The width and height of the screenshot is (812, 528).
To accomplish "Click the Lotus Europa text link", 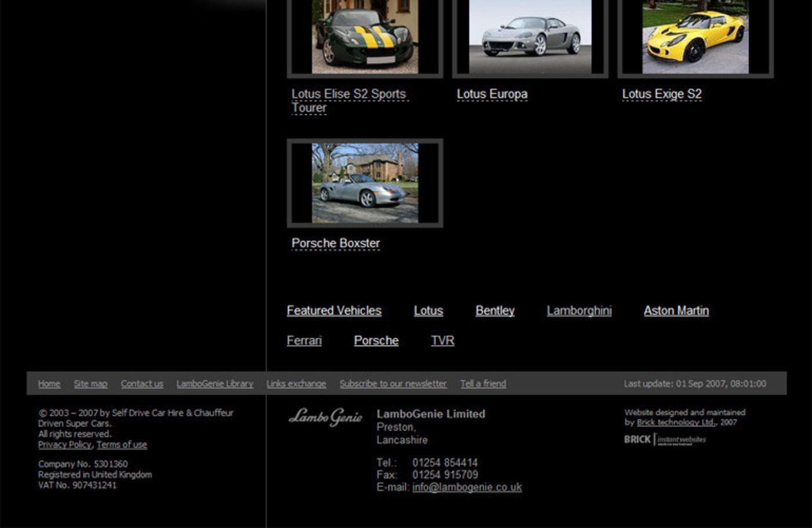I will tap(492, 94).
